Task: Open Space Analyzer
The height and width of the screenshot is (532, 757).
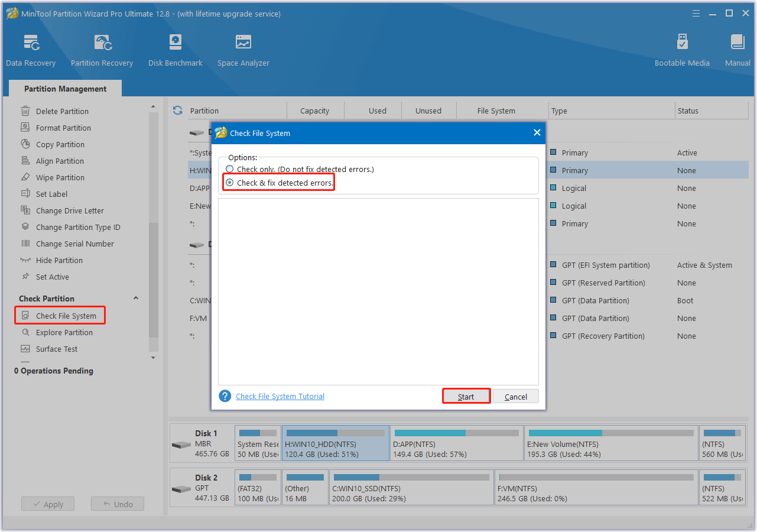Action: 243,51
